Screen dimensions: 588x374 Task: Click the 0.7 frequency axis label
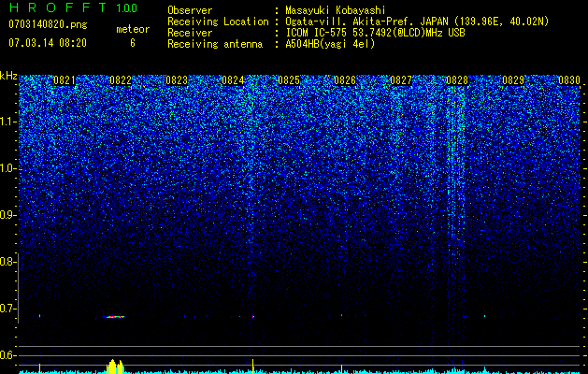7,309
